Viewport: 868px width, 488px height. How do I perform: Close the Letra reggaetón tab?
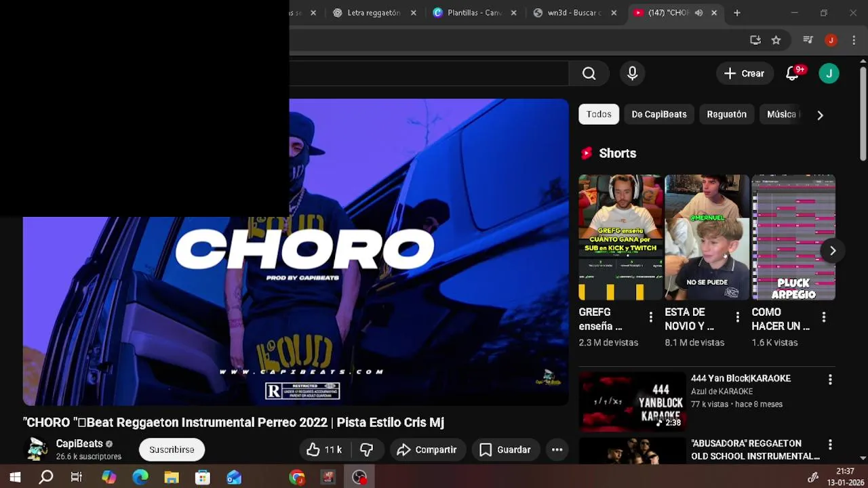(x=413, y=13)
